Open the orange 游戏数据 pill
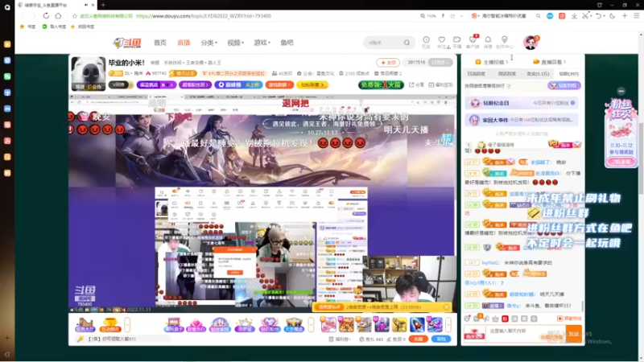The image size is (644, 362). pyautogui.click(x=279, y=84)
